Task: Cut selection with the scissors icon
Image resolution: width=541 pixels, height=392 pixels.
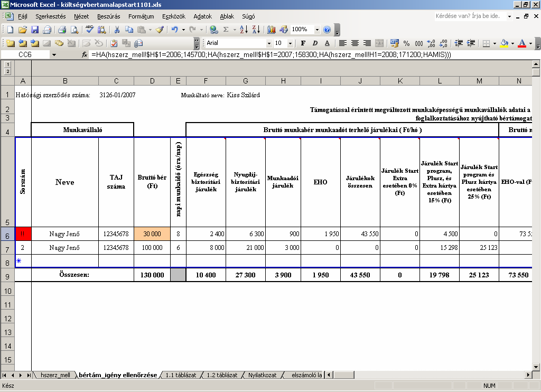Action: pyautogui.click(x=117, y=30)
